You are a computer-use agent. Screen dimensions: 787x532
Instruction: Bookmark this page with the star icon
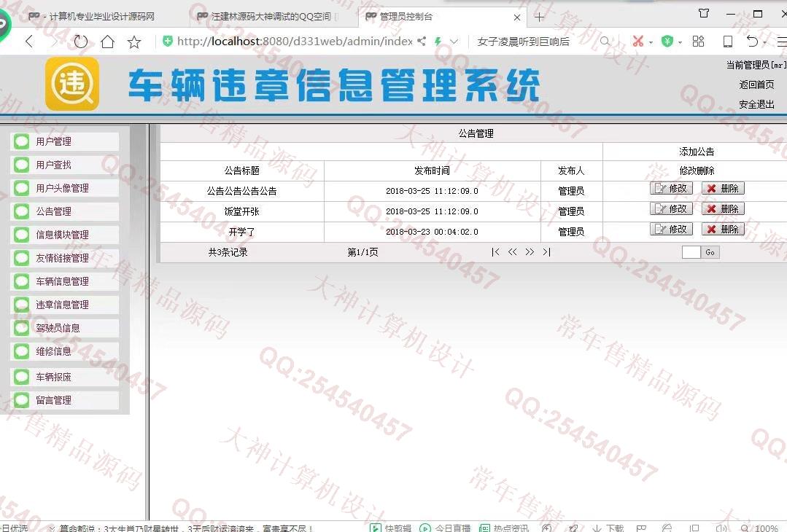[x=134, y=42]
